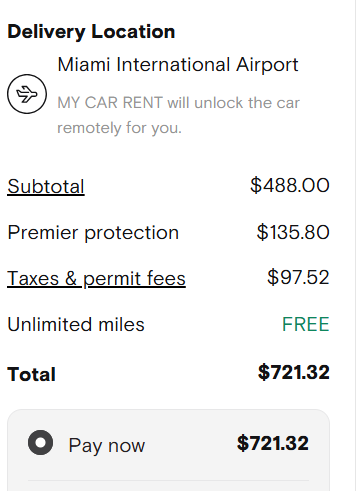Click the Miami International Airport location text

[178, 64]
